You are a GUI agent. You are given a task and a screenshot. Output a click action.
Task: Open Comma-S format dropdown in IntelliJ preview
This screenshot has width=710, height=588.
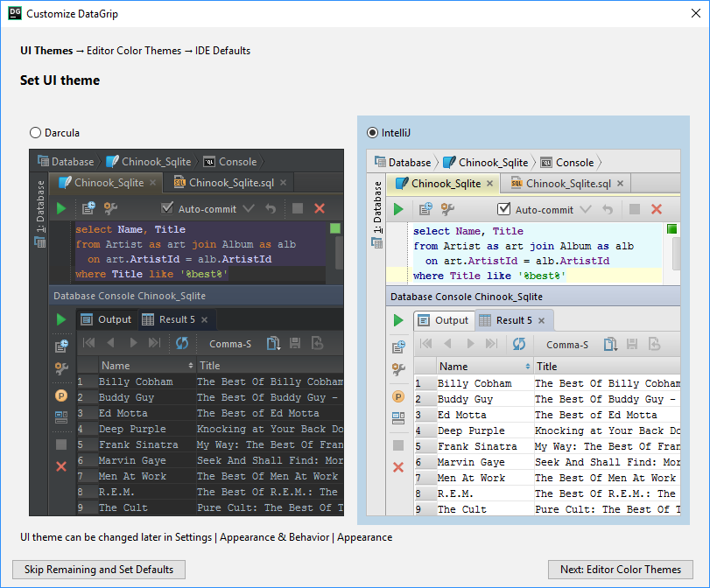[x=567, y=345]
